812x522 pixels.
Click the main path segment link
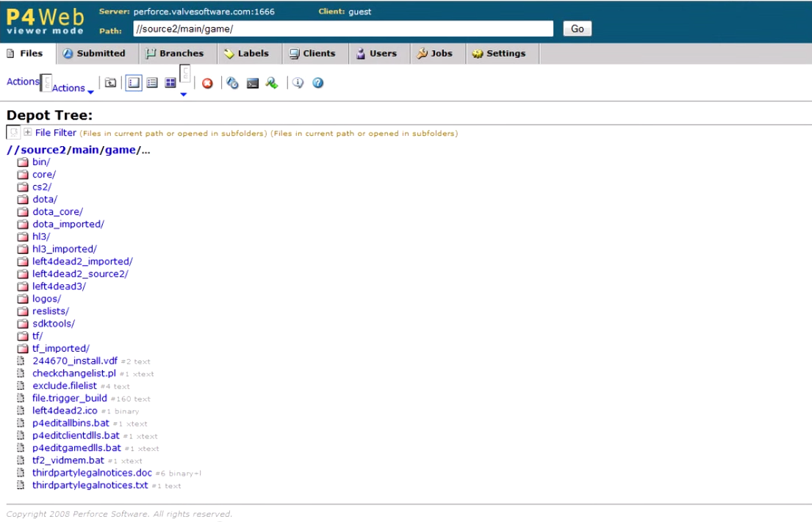coord(85,150)
